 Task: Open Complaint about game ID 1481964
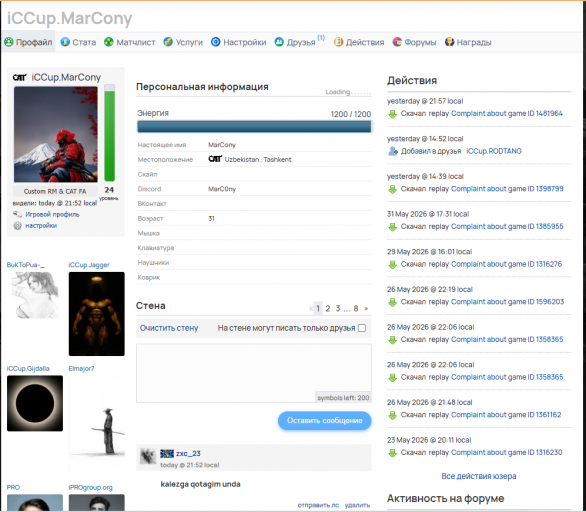(x=507, y=113)
